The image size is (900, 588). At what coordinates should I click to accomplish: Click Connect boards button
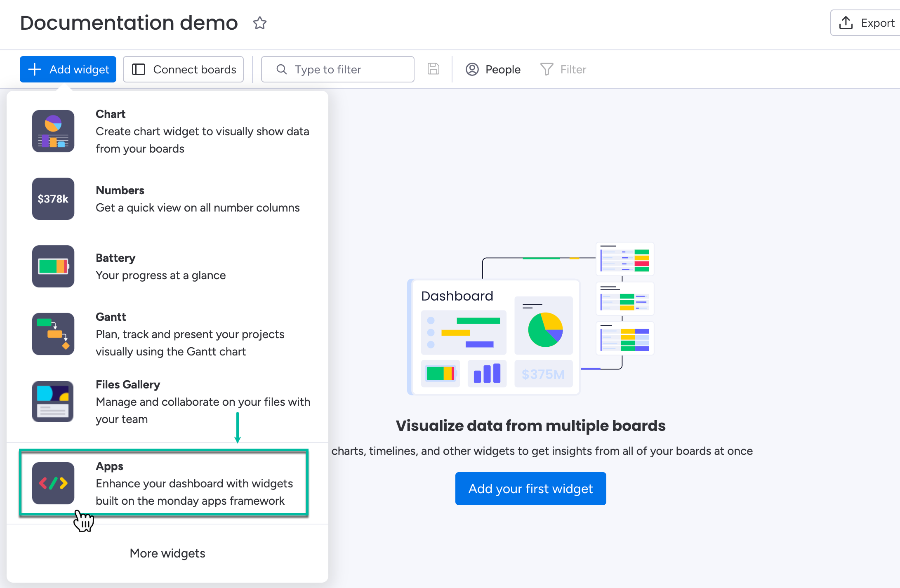coord(184,69)
